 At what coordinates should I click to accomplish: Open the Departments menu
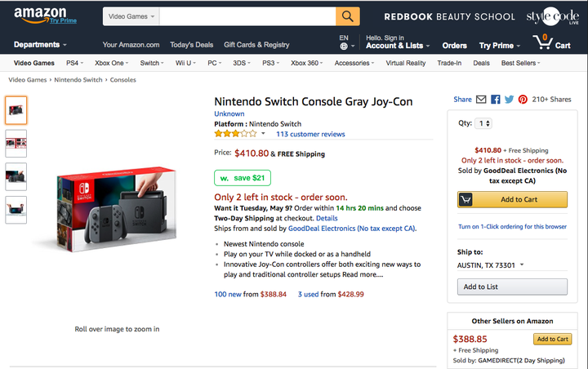[x=41, y=45]
